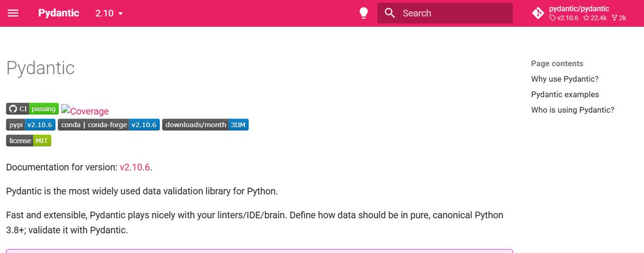The width and height of the screenshot is (644, 253).
Task: Click the 'Page contents' heading text
Action: tap(557, 63)
